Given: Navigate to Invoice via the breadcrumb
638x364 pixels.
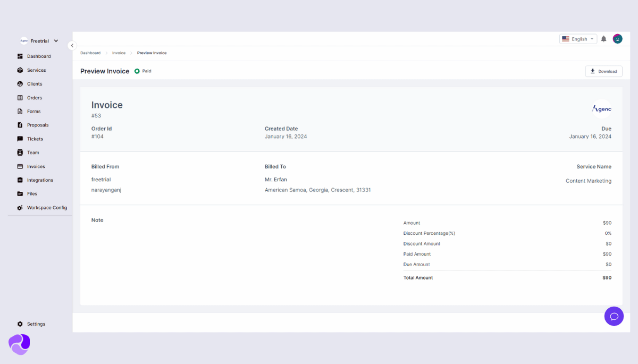Looking at the screenshot, I should (119, 53).
